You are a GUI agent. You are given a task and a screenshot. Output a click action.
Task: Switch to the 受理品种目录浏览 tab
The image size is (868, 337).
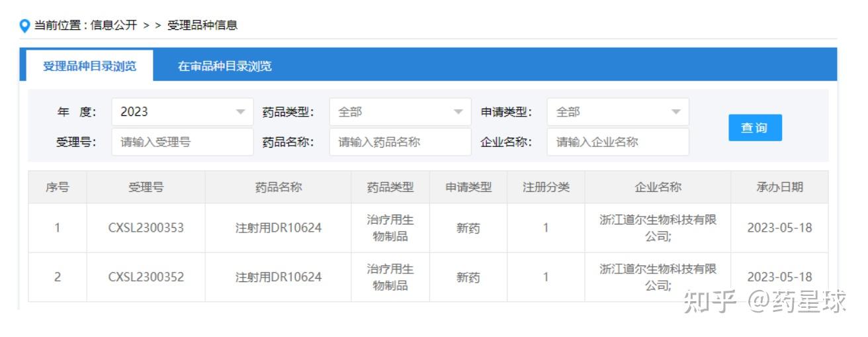coord(89,66)
